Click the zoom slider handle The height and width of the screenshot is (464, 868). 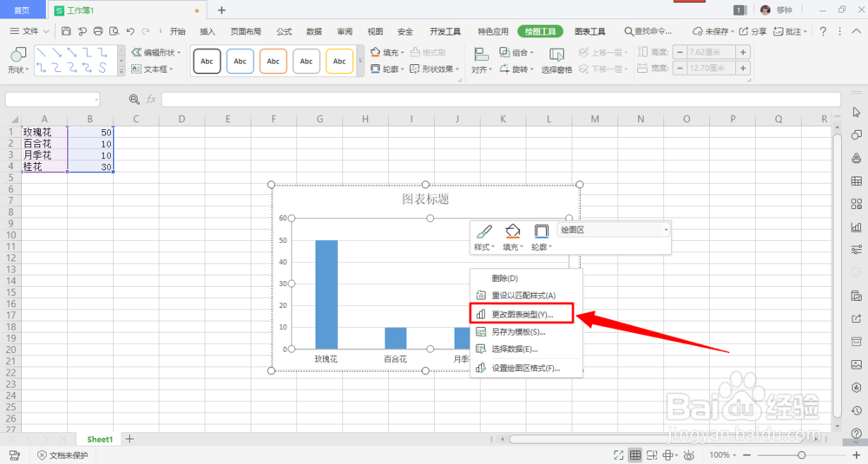point(801,455)
